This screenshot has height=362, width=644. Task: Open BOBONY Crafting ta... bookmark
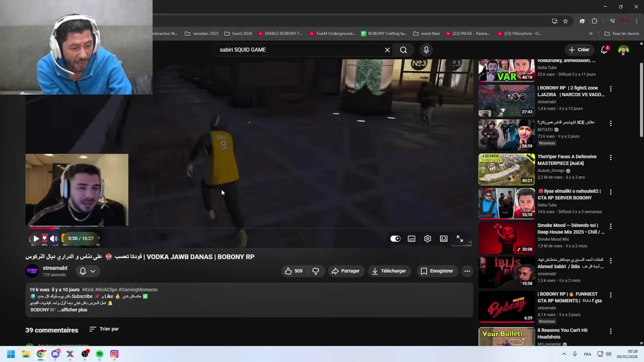pos(384,34)
